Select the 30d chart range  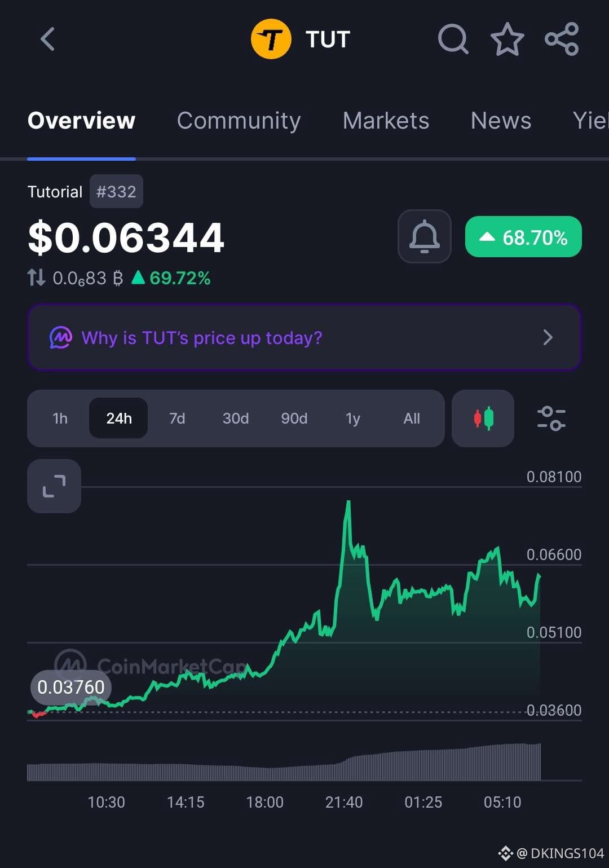[236, 418]
